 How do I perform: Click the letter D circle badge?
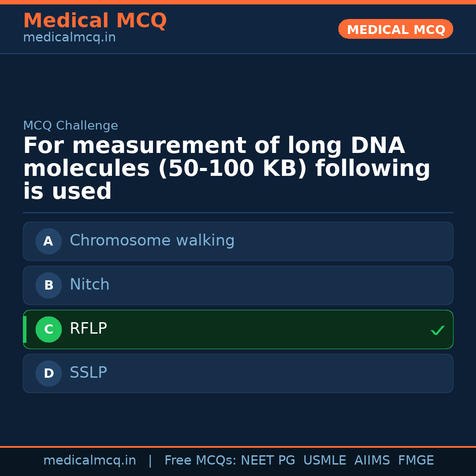pos(48,373)
